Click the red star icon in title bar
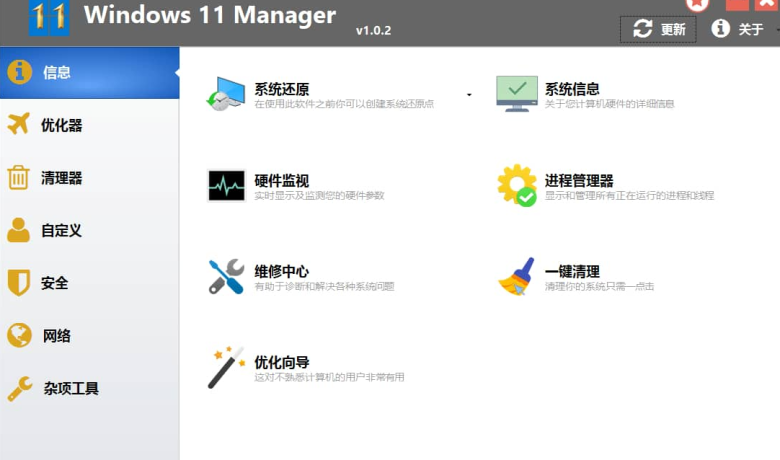The height and width of the screenshot is (460, 780). coord(697,5)
